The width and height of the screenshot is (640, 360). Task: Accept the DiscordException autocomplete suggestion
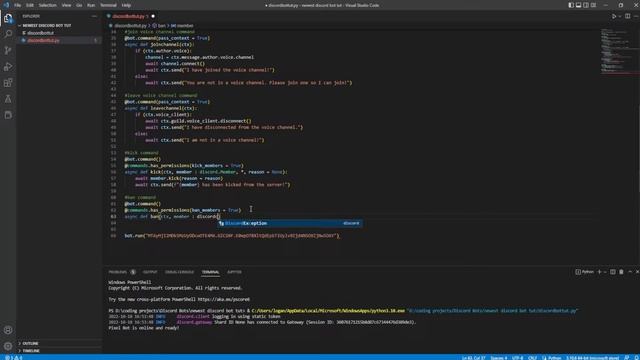coord(289,223)
